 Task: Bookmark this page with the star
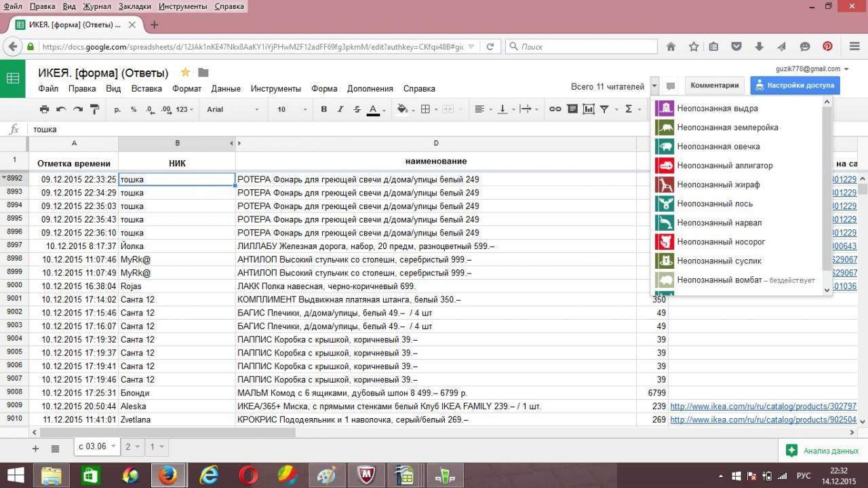[694, 47]
